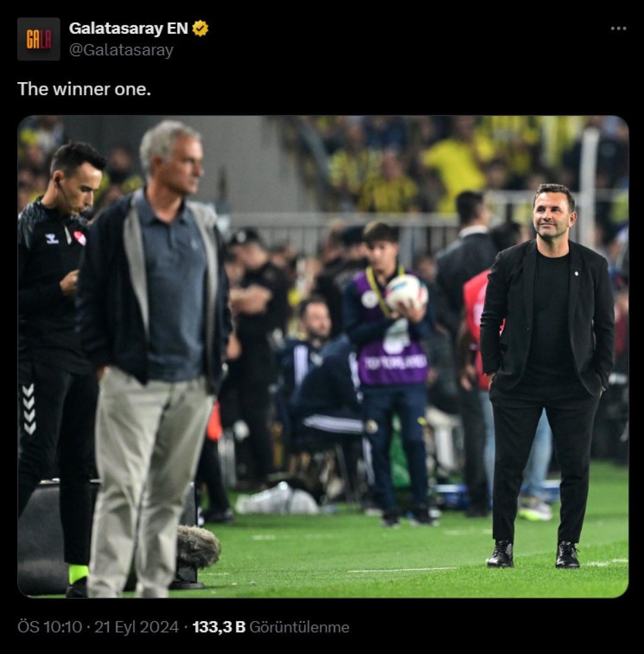Image resolution: width=644 pixels, height=654 pixels.
Task: Click the GALA profile avatar
Action: click(39, 39)
